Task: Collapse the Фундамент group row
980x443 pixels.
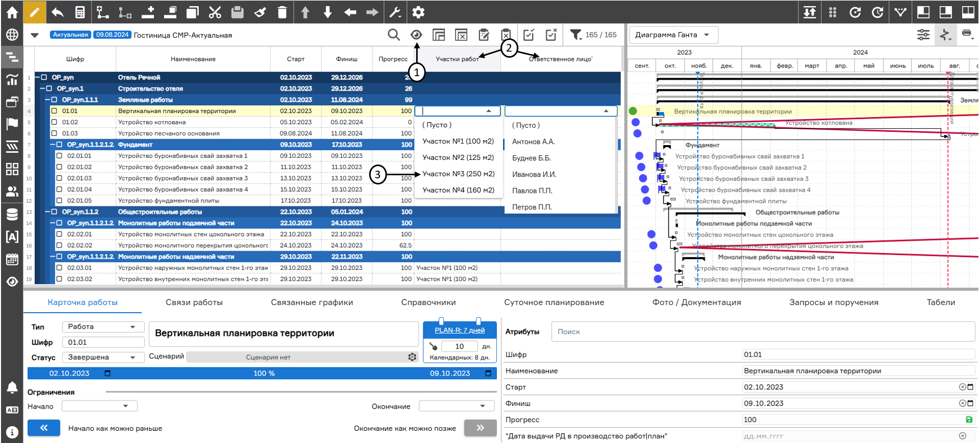Action: [52, 145]
